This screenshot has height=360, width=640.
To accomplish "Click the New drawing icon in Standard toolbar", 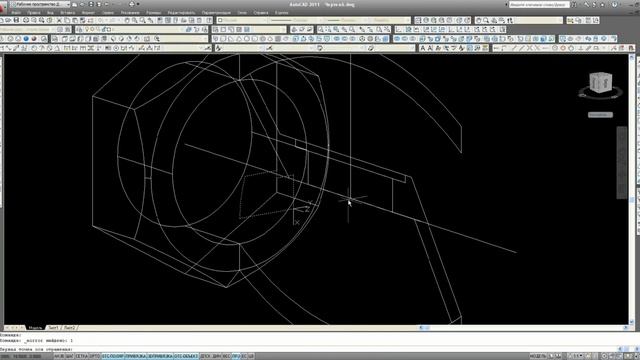I will (2, 20).
